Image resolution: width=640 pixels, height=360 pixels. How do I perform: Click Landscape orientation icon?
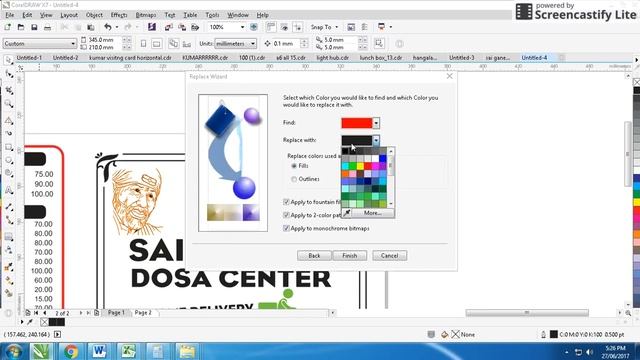tap(156, 44)
